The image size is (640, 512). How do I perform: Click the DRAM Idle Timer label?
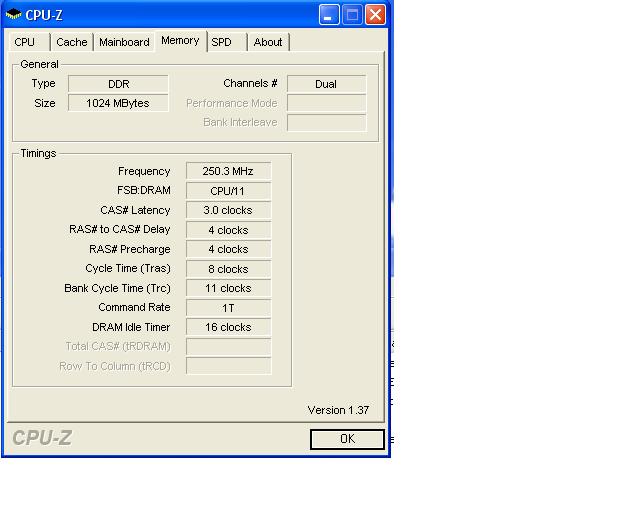131,327
